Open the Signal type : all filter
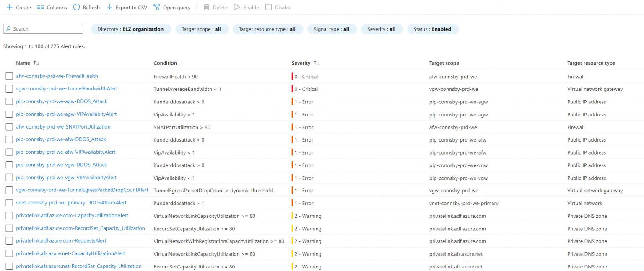Viewport: 644px width, 271px height. [x=332, y=29]
